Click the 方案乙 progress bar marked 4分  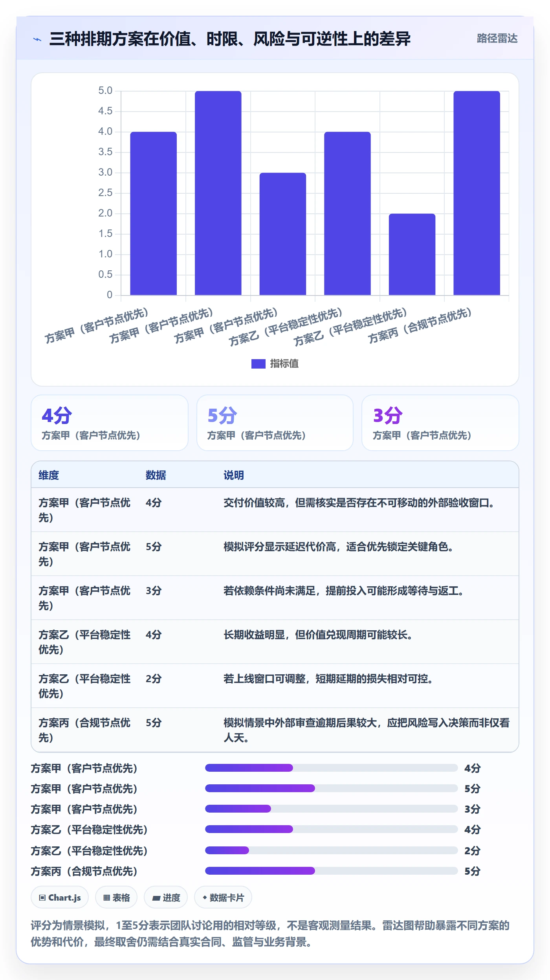pyautogui.click(x=331, y=829)
